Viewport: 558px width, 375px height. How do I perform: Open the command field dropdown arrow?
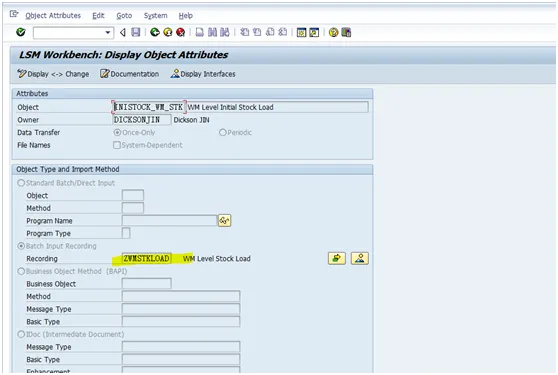(x=108, y=33)
